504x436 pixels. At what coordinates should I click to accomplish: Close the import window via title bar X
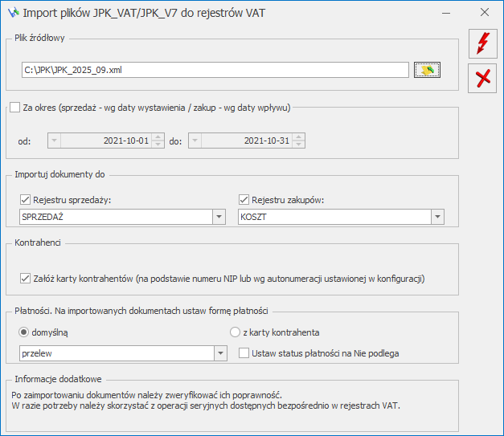[x=485, y=13]
